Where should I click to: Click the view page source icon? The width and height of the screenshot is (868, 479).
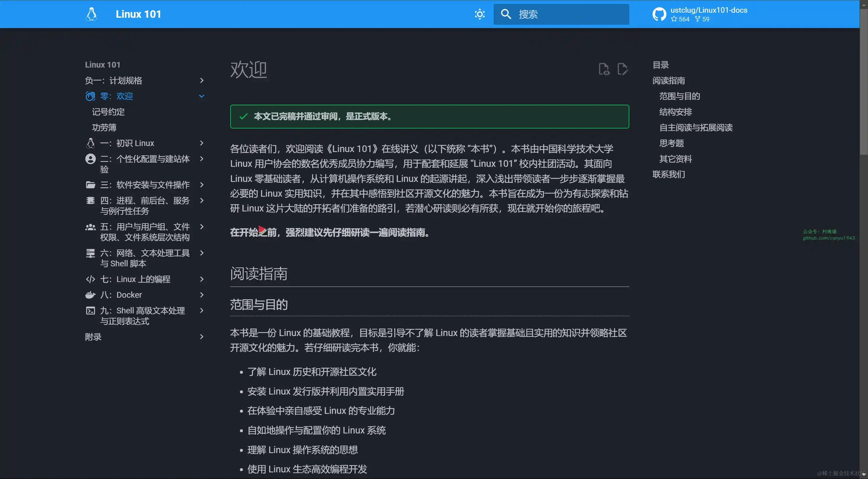604,69
